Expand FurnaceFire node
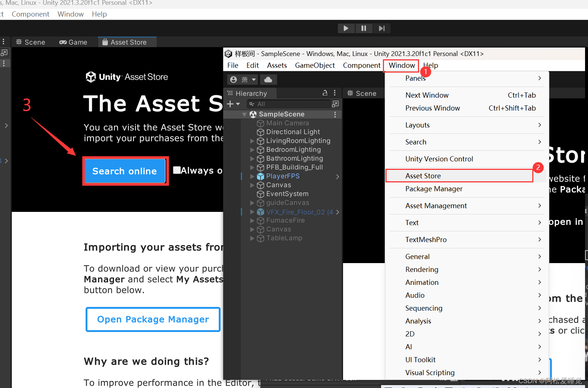The width and height of the screenshot is (588, 388). pos(252,220)
